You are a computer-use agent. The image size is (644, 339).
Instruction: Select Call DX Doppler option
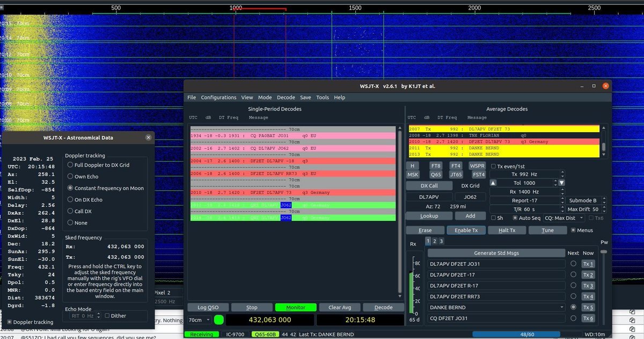coord(70,211)
